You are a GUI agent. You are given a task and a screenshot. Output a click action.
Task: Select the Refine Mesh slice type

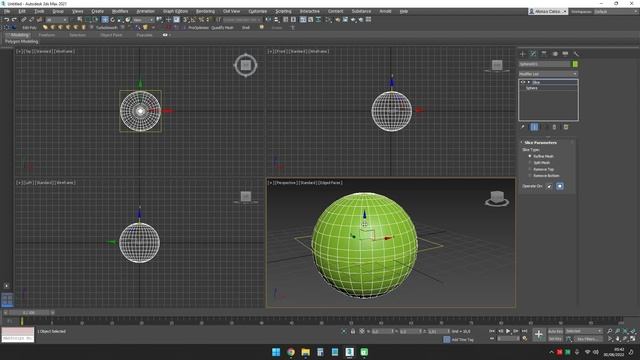point(530,156)
